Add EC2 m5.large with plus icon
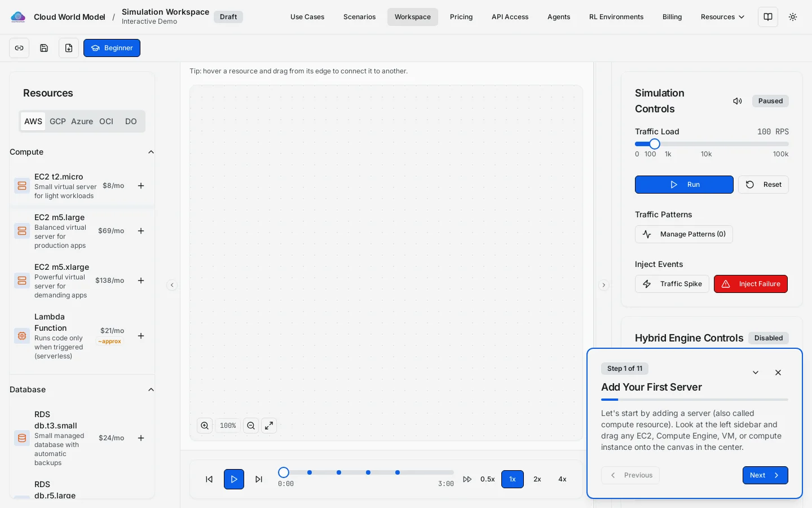This screenshot has height=508, width=812. (141, 231)
